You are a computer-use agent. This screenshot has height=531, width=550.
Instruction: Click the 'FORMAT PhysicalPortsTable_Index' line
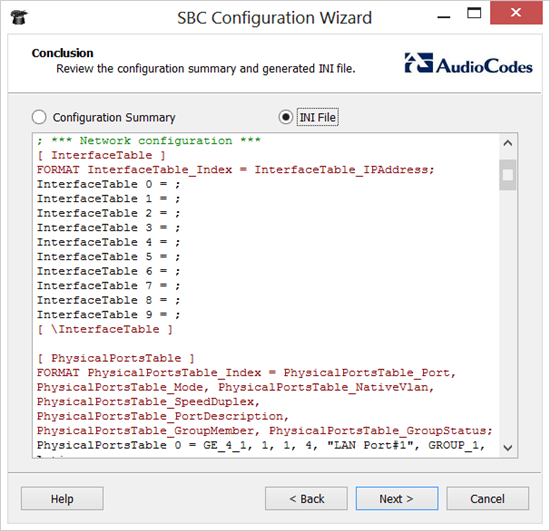tap(246, 373)
